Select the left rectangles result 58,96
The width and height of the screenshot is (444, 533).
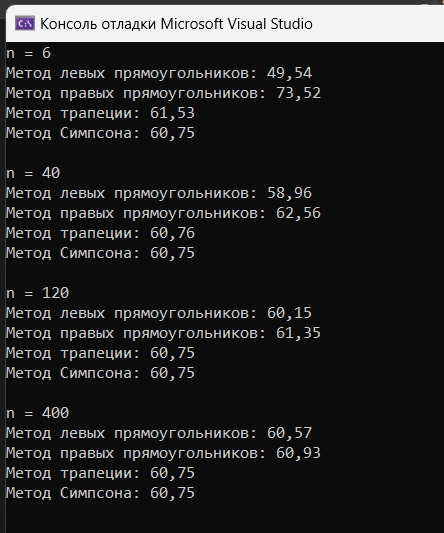[289, 193]
